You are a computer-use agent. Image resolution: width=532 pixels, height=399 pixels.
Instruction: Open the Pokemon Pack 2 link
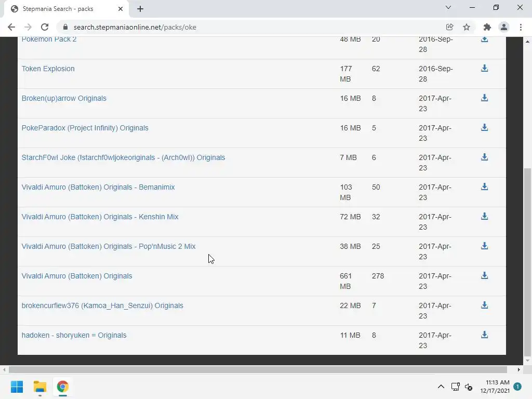(49, 39)
